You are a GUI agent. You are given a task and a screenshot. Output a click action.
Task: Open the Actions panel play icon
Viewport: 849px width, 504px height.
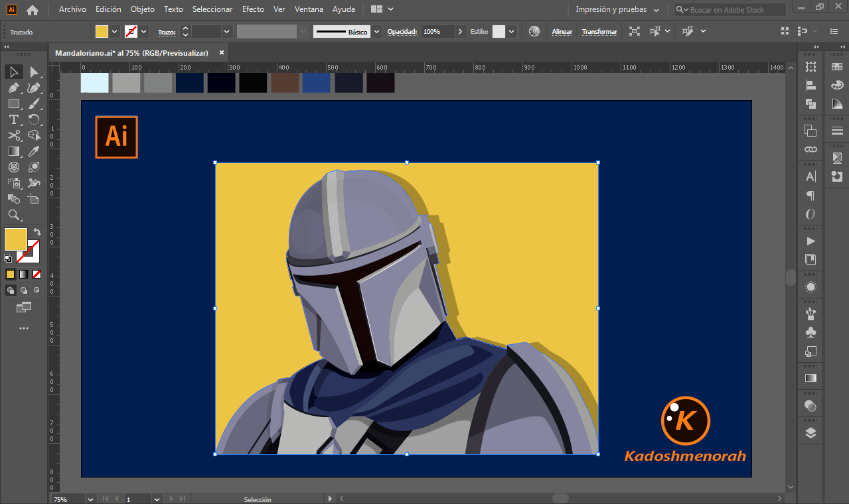(810, 241)
